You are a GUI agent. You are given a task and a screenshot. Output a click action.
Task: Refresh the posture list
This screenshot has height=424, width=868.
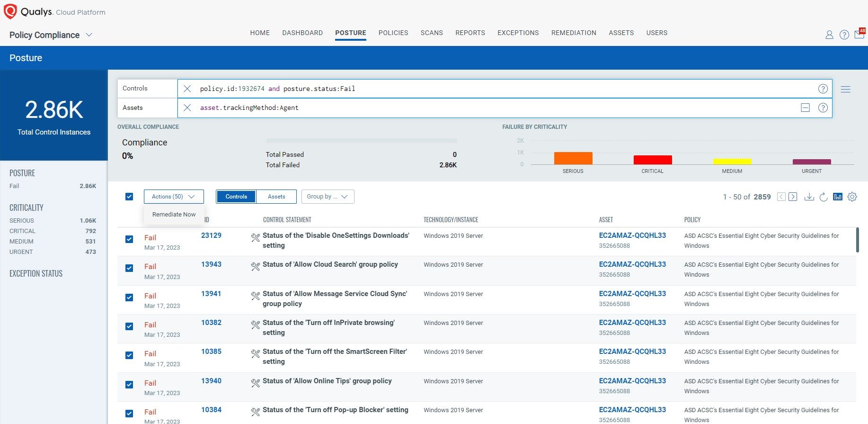824,197
